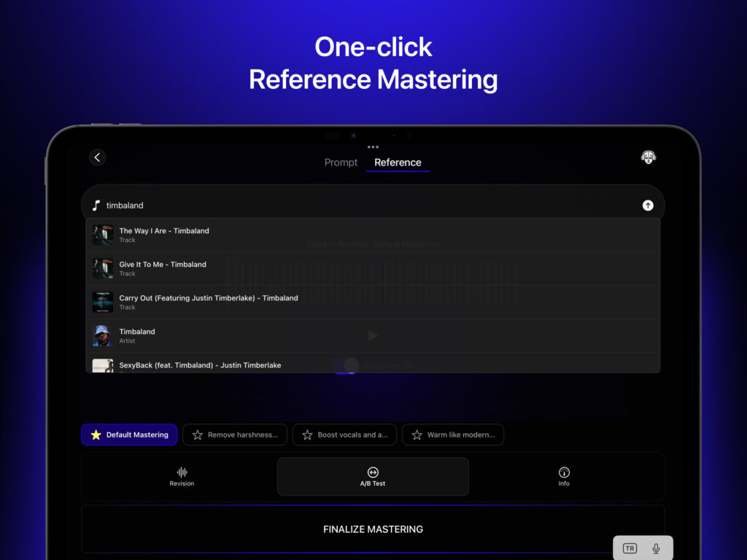Toggle the Mastering On switch

pyautogui.click(x=346, y=365)
